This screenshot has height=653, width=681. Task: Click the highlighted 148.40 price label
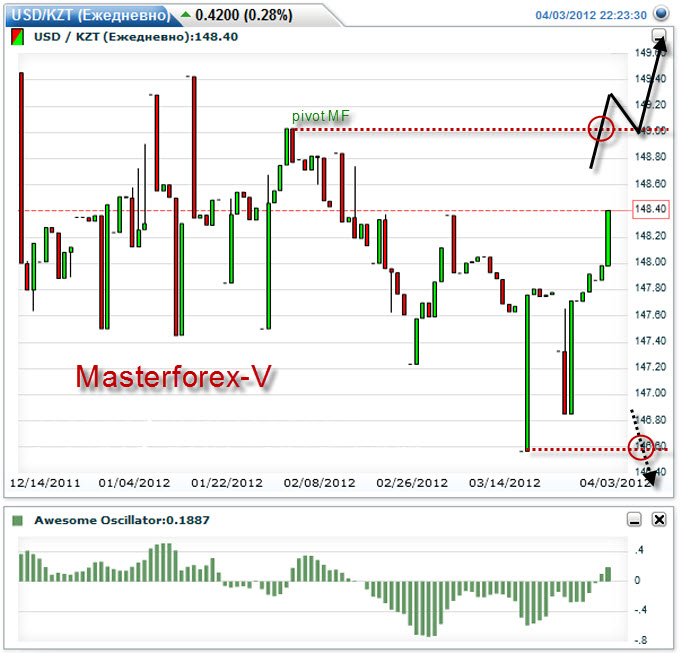tap(650, 209)
